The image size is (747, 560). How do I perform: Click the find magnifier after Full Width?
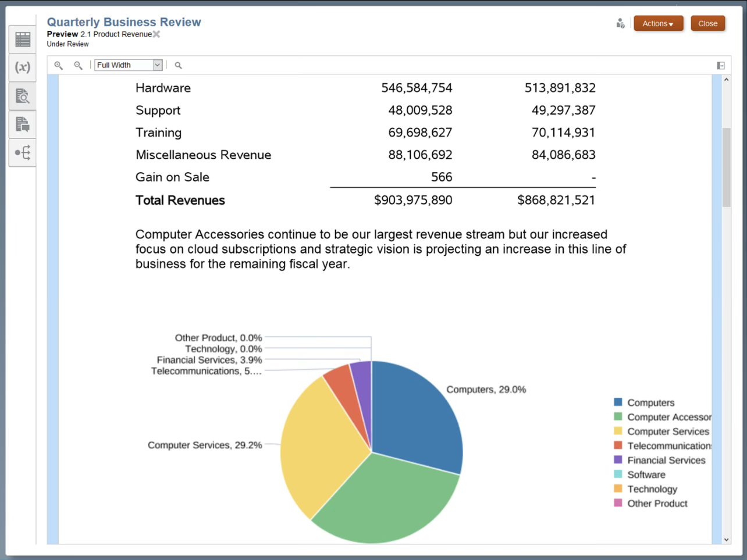[179, 65]
